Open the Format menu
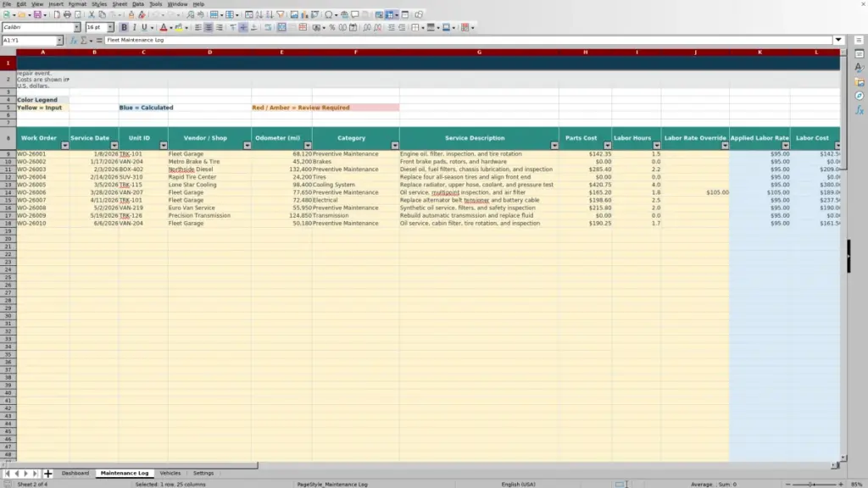This screenshot has height=488, width=868. (x=77, y=4)
